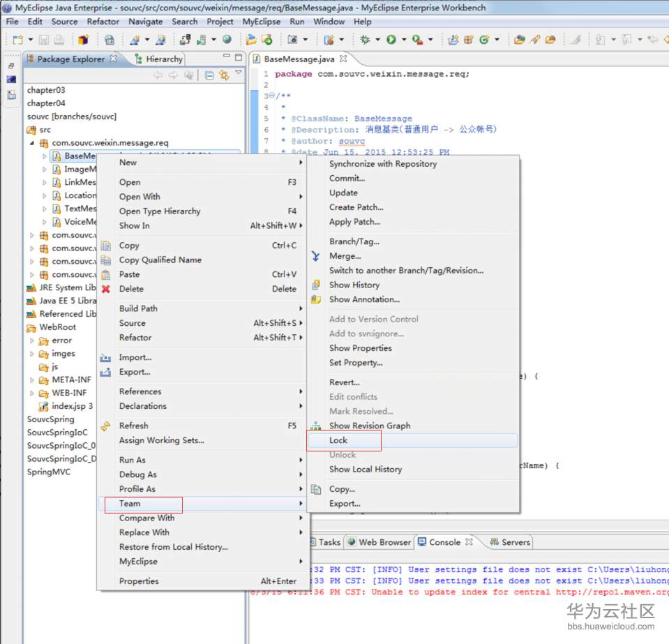Open the Refactor menu in menu bar

click(x=103, y=22)
